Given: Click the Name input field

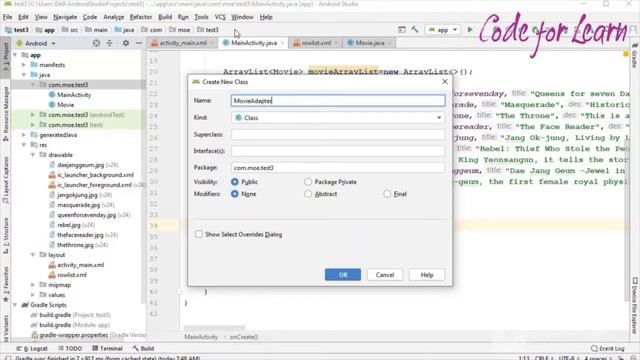Looking at the screenshot, I should [338, 100].
